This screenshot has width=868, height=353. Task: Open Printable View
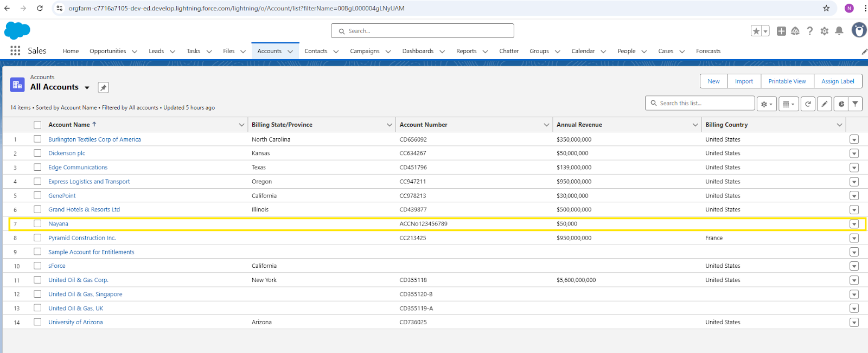tap(787, 81)
